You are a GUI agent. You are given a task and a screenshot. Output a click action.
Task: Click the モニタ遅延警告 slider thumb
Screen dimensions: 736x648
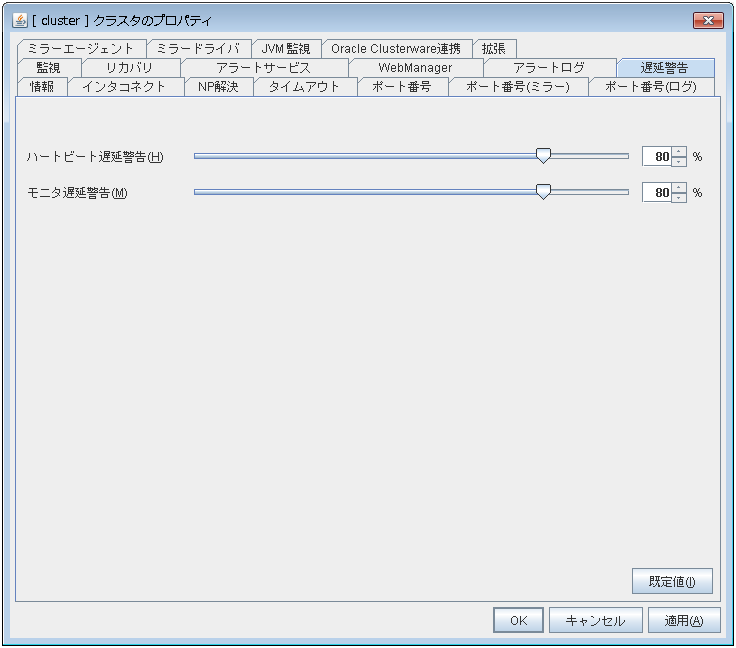(543, 191)
